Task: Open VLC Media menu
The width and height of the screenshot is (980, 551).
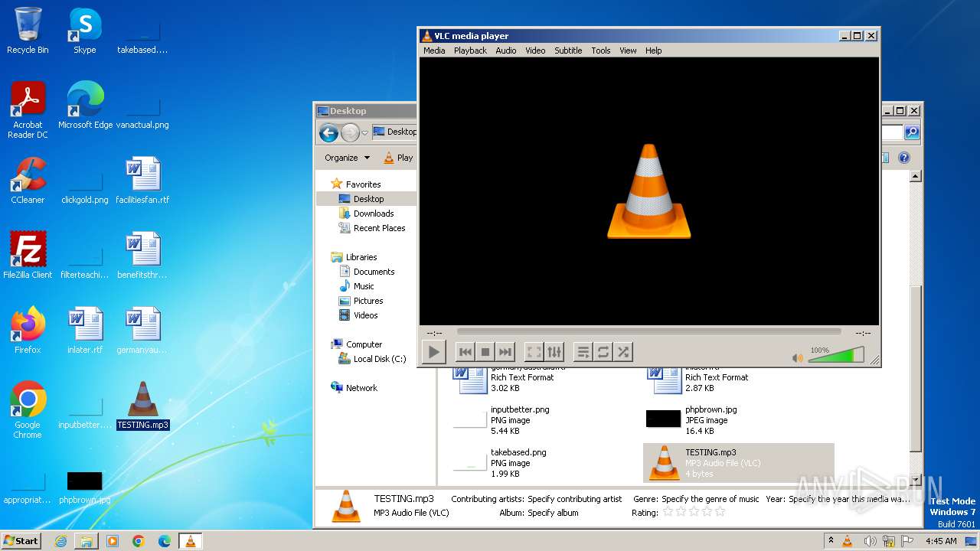Action: pos(434,51)
